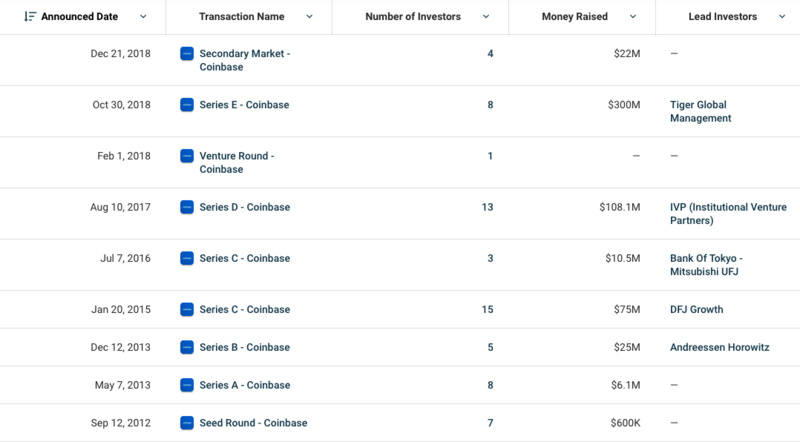This screenshot has height=442, width=800.
Task: Click the blue icon beside Seed Round - Coinbase
Action: click(x=187, y=423)
